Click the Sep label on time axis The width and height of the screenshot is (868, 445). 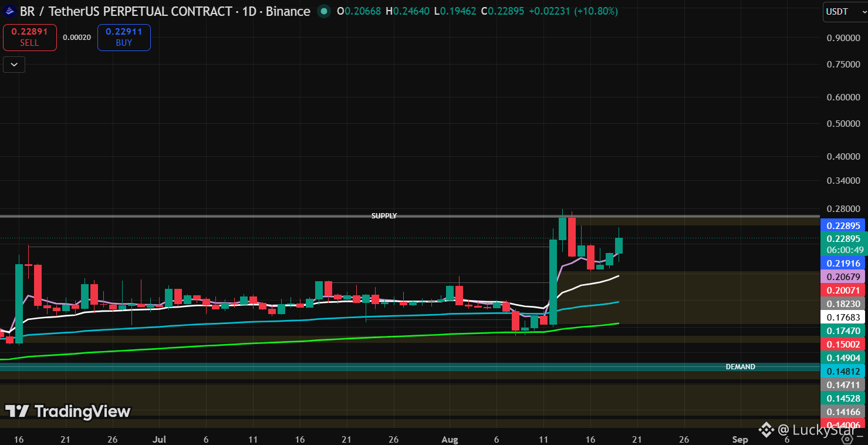(740, 439)
